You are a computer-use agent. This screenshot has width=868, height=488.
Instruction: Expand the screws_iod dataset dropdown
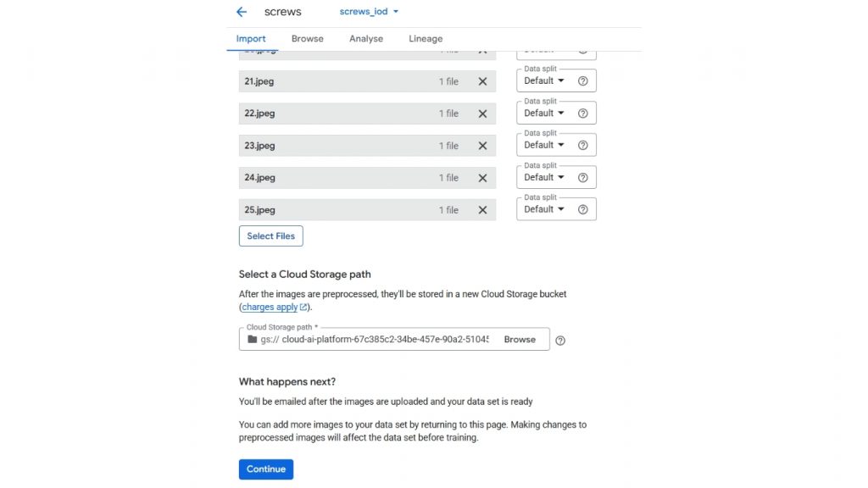369,12
